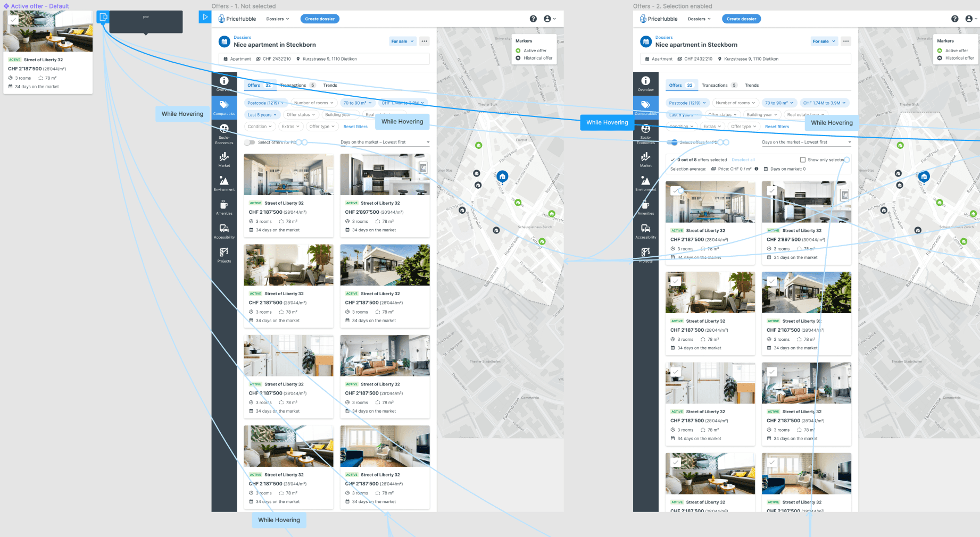Click PriceHubble logo in Not selected frame
This screenshot has width=980, height=537.
pos(237,19)
